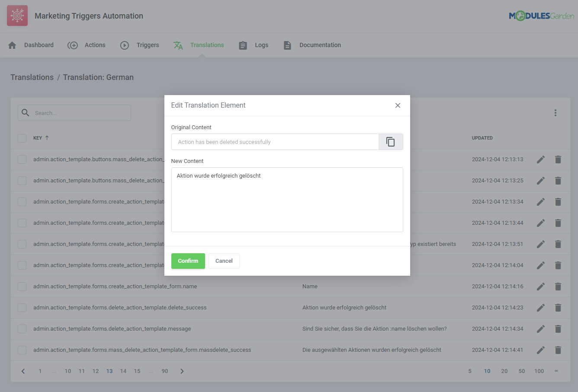Copy the original content text

pos(391,142)
